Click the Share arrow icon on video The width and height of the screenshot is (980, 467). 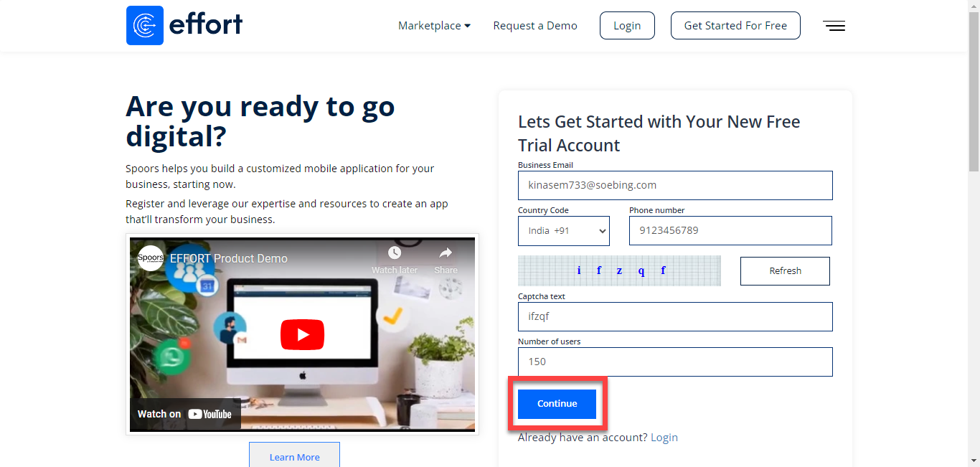(446, 254)
